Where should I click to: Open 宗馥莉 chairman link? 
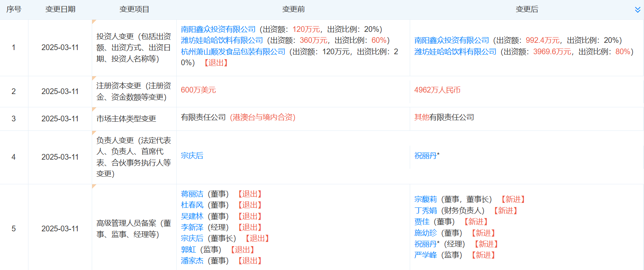pos(425,199)
